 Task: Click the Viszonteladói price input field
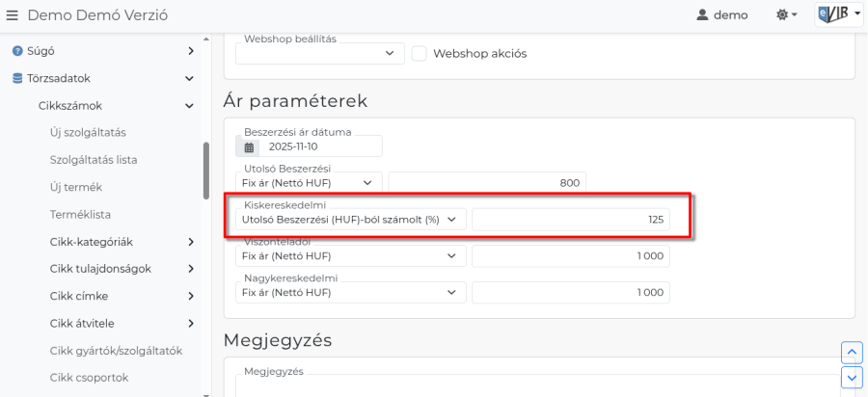point(570,256)
